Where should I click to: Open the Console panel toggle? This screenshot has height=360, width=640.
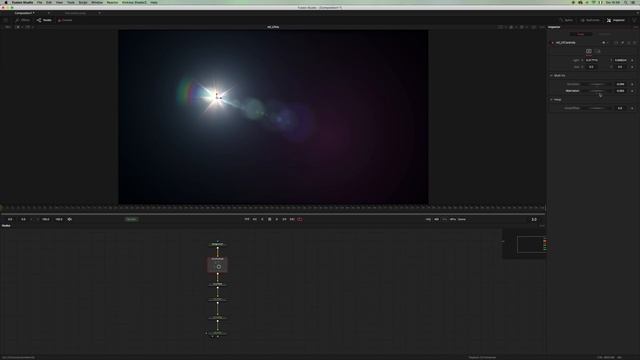[x=65, y=20]
